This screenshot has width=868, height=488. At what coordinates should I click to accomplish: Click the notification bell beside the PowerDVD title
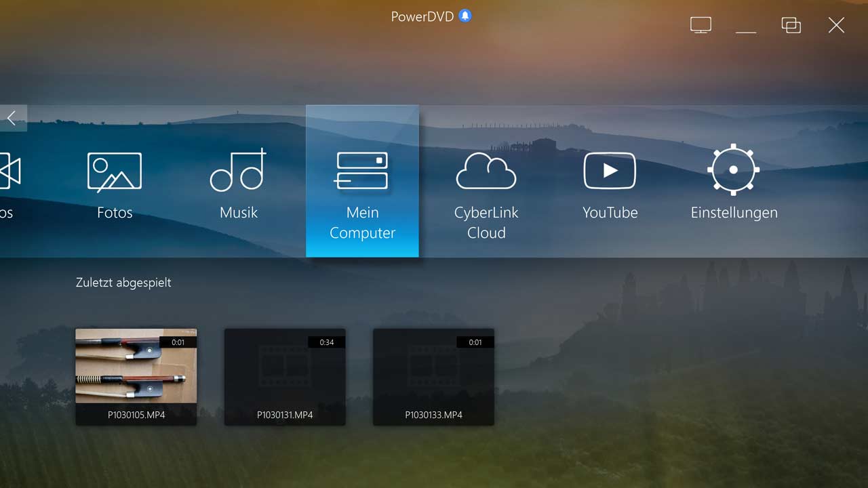465,16
